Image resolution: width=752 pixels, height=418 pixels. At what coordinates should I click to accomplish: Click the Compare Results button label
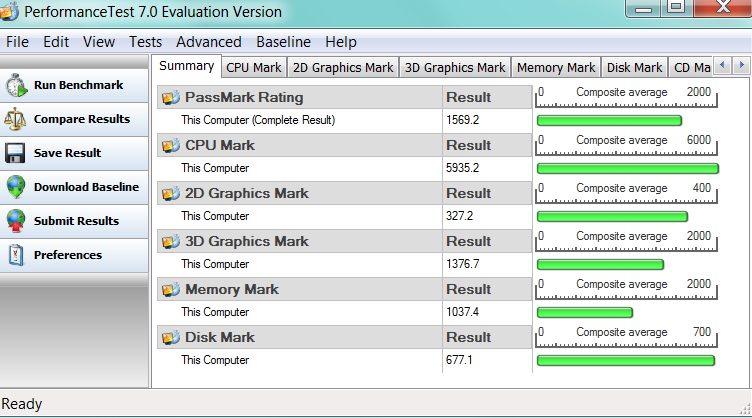[x=82, y=119]
